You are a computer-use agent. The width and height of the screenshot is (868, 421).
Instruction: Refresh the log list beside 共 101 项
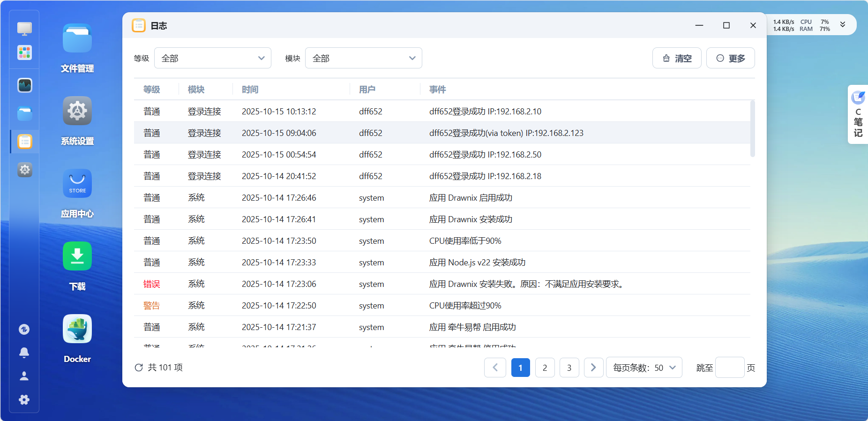139,368
